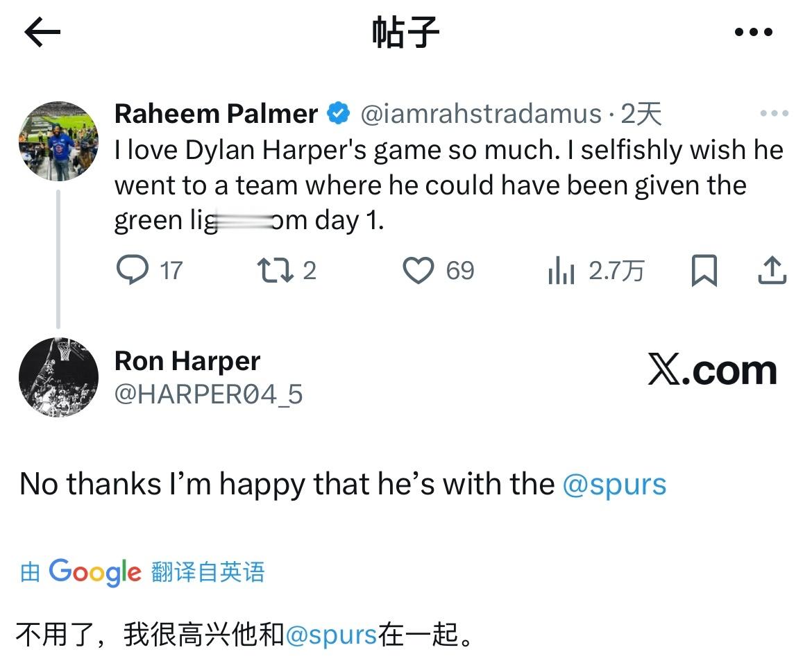The width and height of the screenshot is (812, 668).
Task: Open the three-dot menu at top right
Action: click(x=753, y=31)
